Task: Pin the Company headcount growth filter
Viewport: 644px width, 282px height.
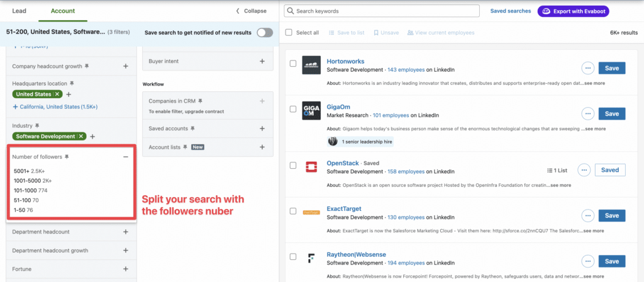Action: pyautogui.click(x=87, y=66)
